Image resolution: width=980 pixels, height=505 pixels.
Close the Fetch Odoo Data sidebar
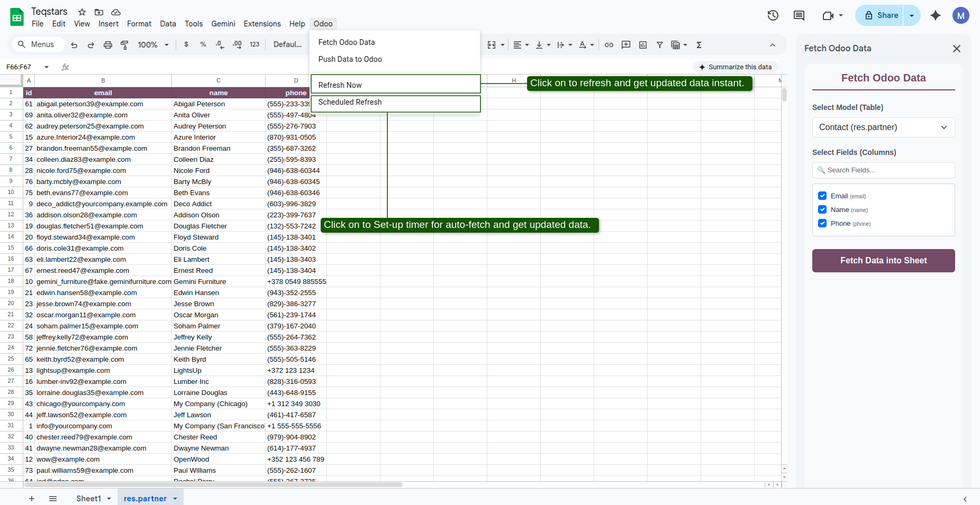click(x=957, y=49)
